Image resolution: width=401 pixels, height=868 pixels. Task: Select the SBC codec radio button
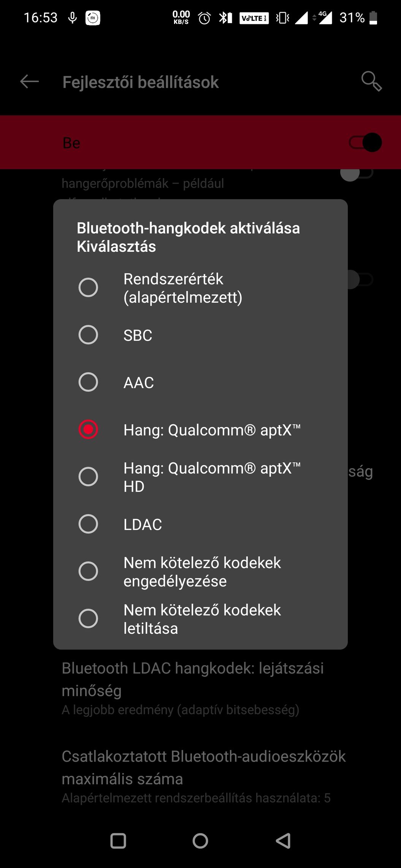point(88,335)
